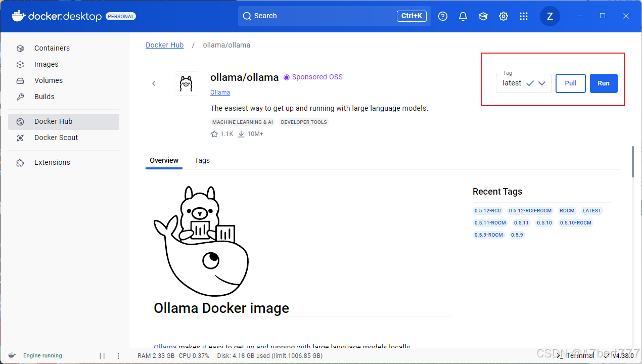Screen dimensions: 642x364
Task: Pull the ollama image
Action: pyautogui.click(x=571, y=83)
